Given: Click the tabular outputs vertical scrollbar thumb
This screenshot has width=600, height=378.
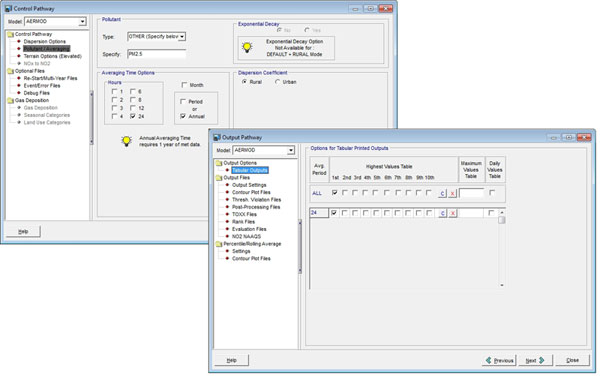Looking at the screenshot, I should pos(502,220).
